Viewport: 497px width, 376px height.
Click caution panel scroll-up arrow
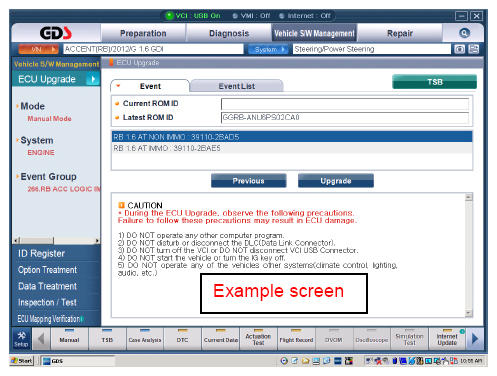469,197
